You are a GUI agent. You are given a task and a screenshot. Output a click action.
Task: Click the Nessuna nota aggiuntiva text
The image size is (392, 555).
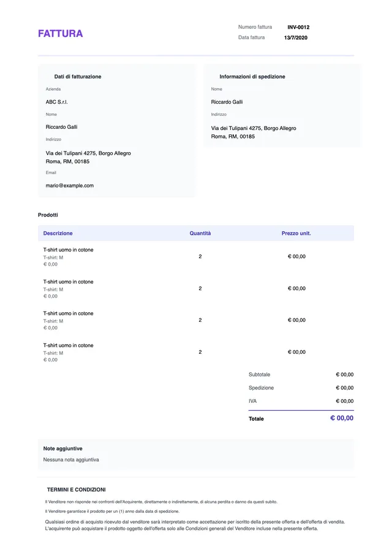(71, 460)
